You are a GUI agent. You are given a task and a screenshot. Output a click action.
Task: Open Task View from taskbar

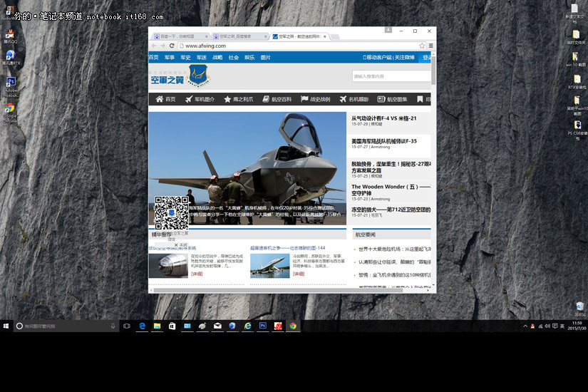[127, 326]
